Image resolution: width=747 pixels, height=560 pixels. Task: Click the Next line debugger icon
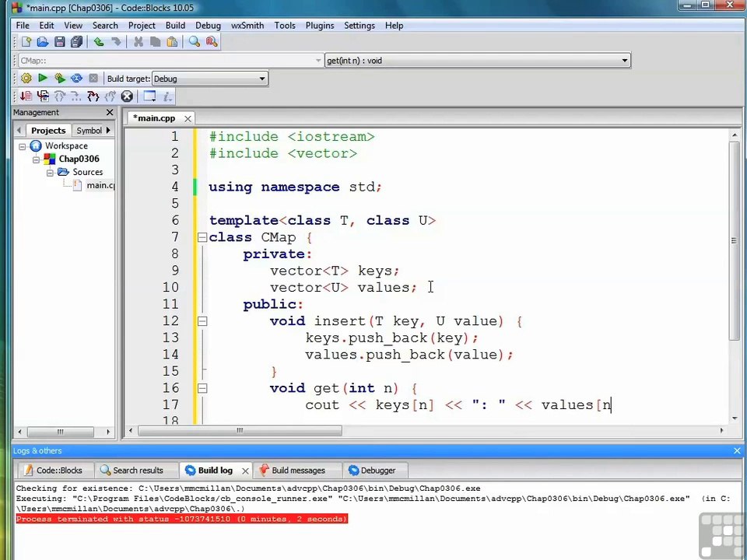pos(60,96)
